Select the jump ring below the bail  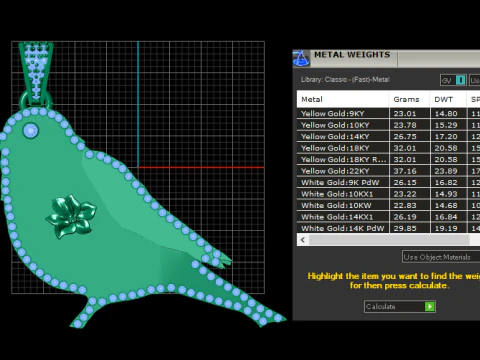(23, 100)
